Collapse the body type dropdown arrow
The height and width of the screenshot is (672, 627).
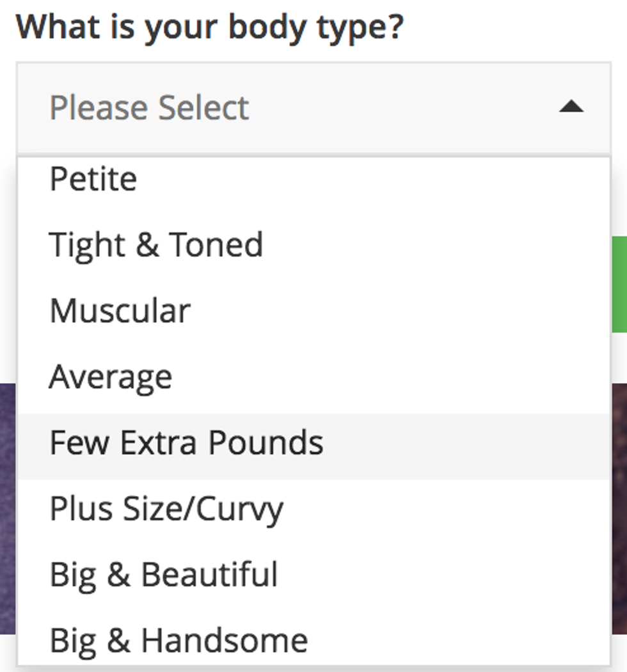coord(571,107)
